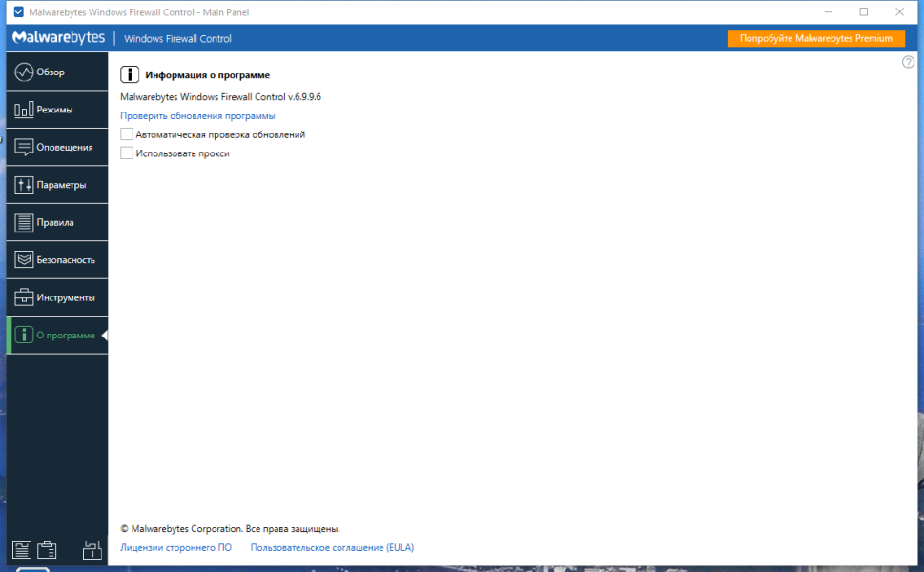This screenshot has height=572, width=924.
Task: Open the Безопасность security section
Action: (57, 260)
